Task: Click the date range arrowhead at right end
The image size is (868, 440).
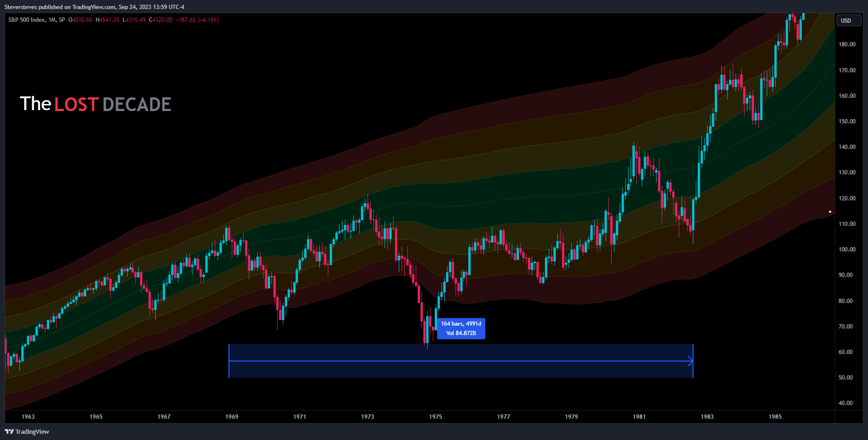Action: 691,361
